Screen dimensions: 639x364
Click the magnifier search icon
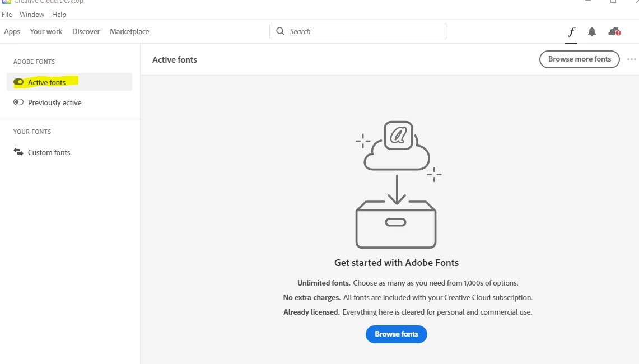[x=281, y=31]
